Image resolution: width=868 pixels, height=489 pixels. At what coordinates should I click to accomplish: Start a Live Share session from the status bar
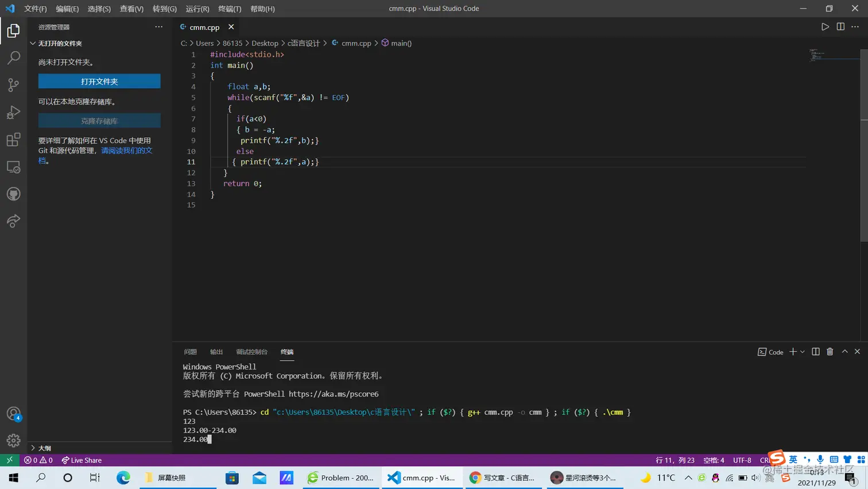click(x=82, y=460)
